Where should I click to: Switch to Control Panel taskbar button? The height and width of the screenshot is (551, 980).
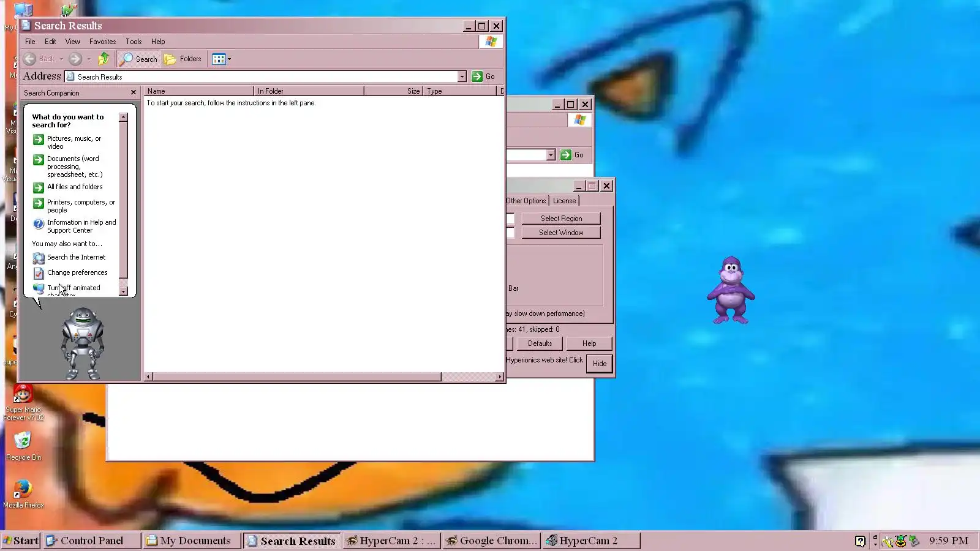click(92, 541)
